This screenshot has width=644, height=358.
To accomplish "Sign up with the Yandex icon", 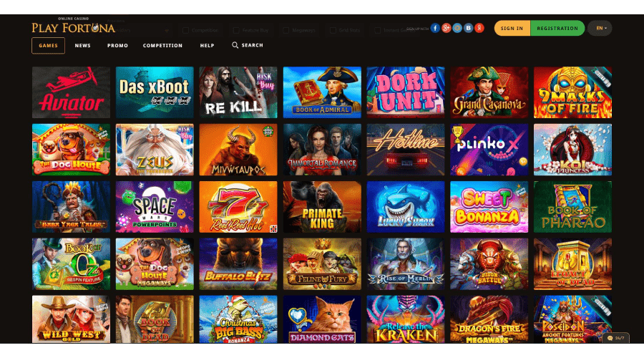I will coord(479,28).
